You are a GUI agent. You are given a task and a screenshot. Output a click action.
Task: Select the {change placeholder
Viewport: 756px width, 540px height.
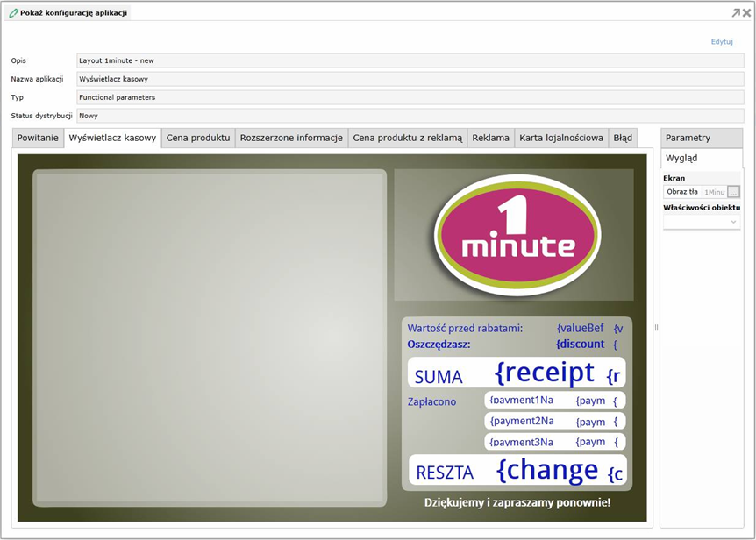click(547, 470)
